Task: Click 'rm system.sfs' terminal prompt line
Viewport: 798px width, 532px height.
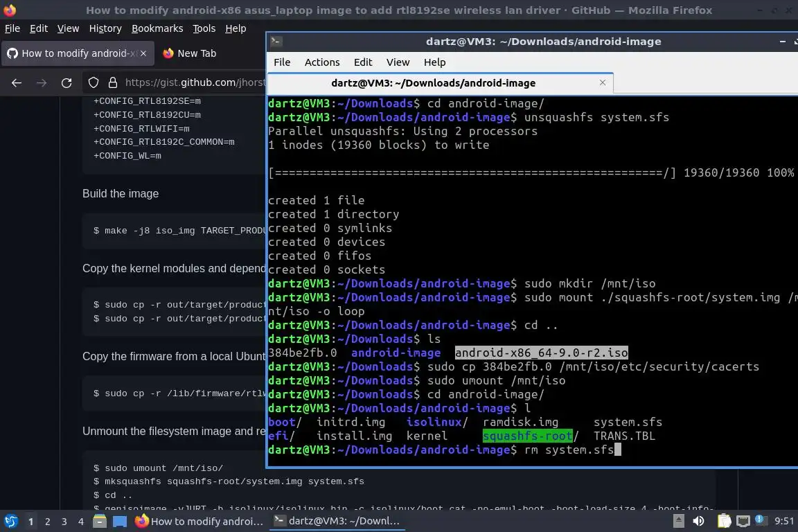Action: coord(444,450)
